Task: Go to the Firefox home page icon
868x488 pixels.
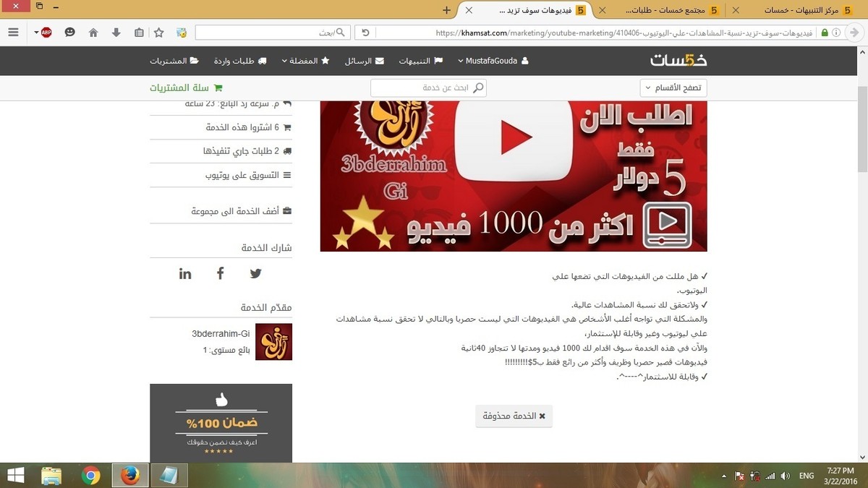Action: point(93,33)
